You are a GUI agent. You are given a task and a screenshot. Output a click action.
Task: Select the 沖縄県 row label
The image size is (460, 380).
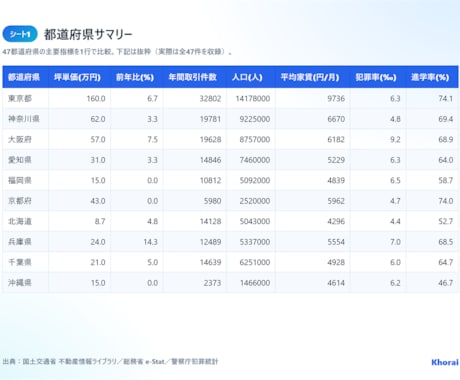pyautogui.click(x=20, y=283)
